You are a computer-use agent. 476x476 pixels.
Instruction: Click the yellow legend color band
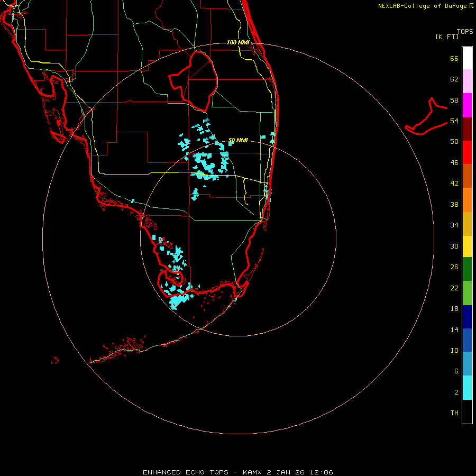coord(467,246)
